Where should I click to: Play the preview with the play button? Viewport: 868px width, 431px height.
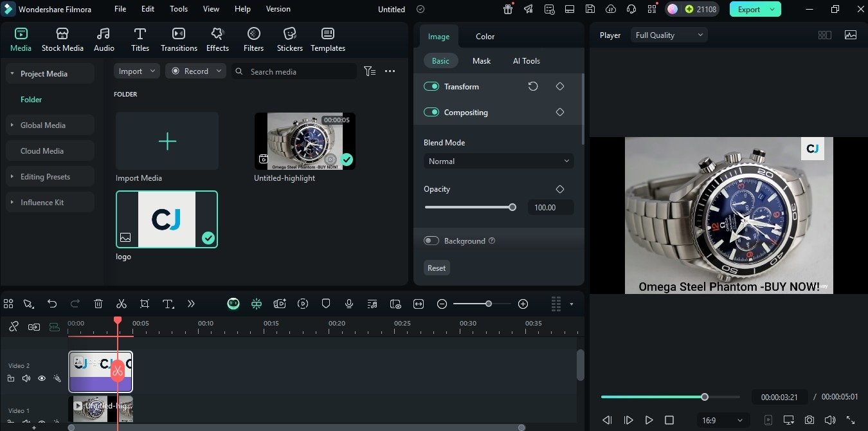tap(649, 420)
